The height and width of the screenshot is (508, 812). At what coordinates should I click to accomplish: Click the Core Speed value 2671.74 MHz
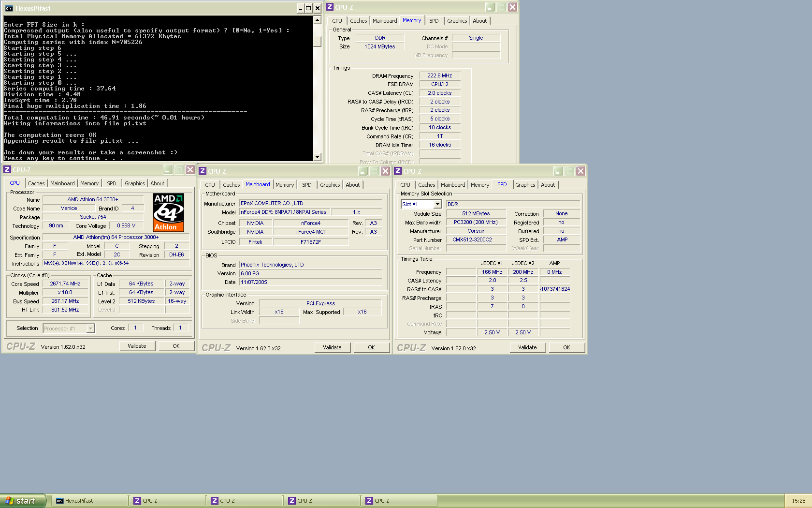point(65,284)
